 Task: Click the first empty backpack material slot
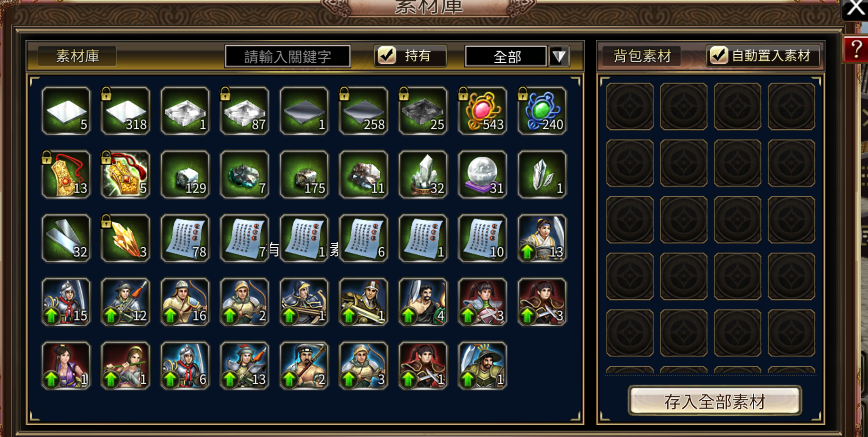pyautogui.click(x=630, y=107)
